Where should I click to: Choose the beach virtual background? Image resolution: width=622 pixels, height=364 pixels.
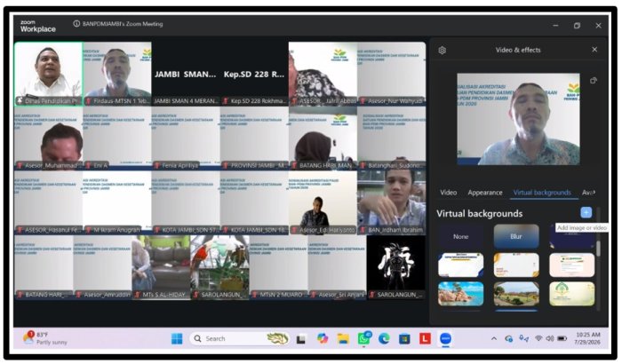[x=460, y=294]
